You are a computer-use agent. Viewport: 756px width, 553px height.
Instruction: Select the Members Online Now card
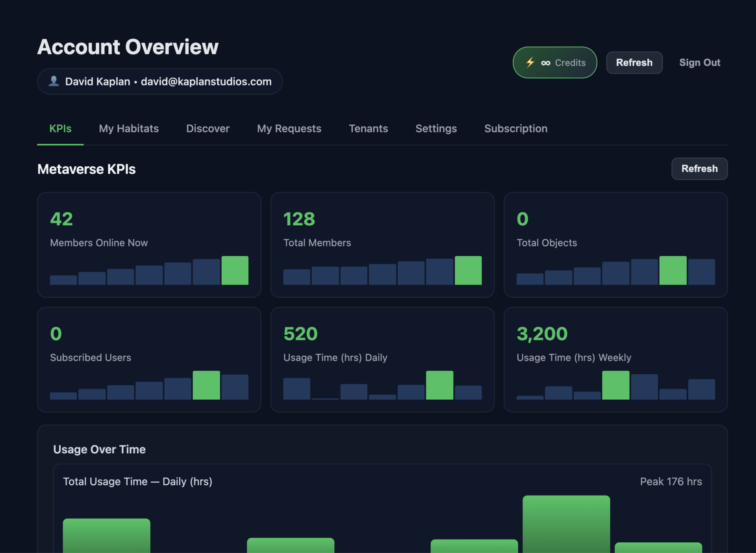click(x=149, y=244)
